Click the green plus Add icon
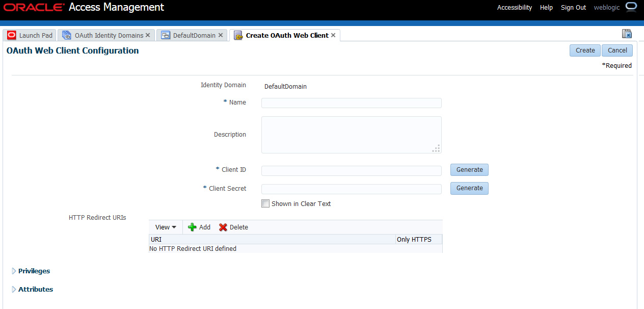Image resolution: width=644 pixels, height=309 pixels. point(192,227)
